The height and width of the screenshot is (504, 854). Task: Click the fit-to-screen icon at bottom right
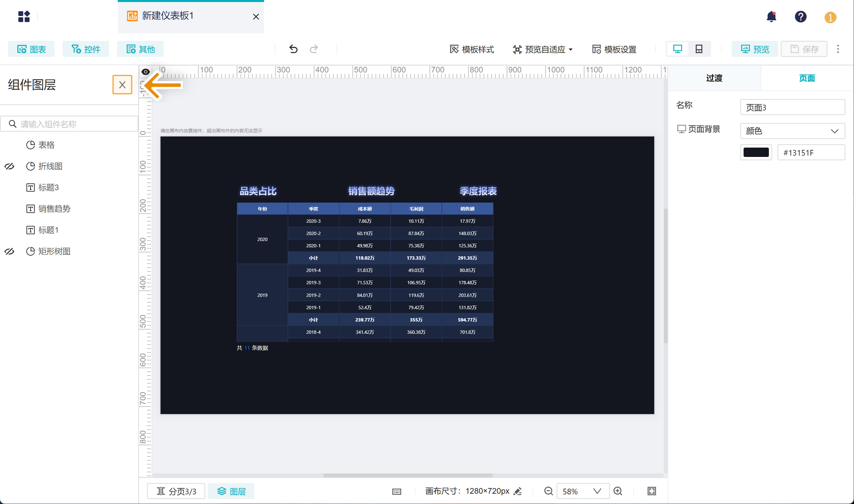651,491
